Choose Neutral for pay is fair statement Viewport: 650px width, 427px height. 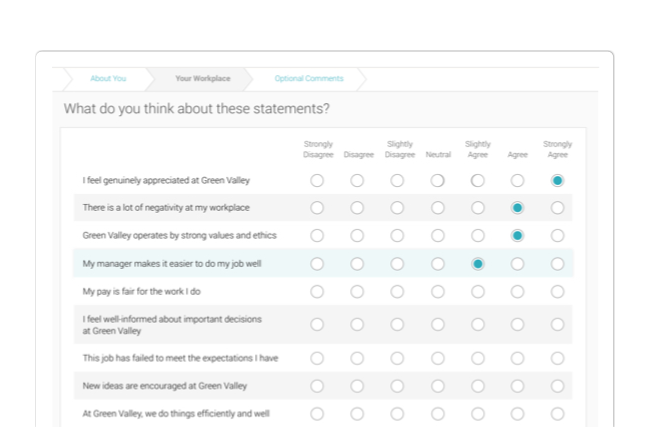pyautogui.click(x=437, y=291)
